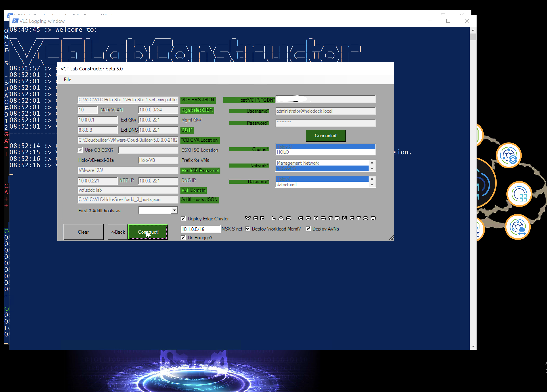Open the File menu

coord(67,79)
